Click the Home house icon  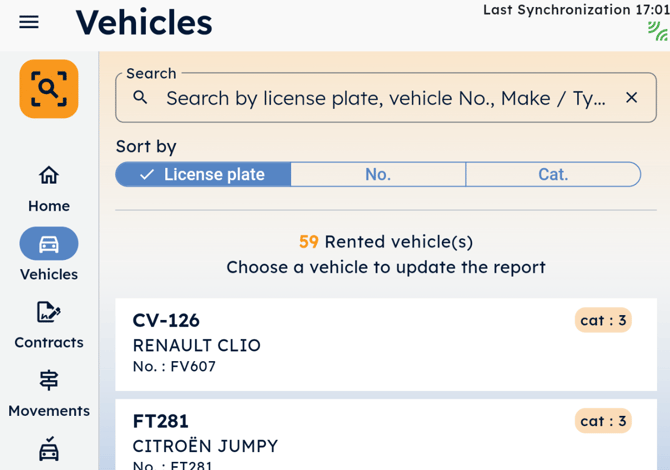click(x=48, y=176)
